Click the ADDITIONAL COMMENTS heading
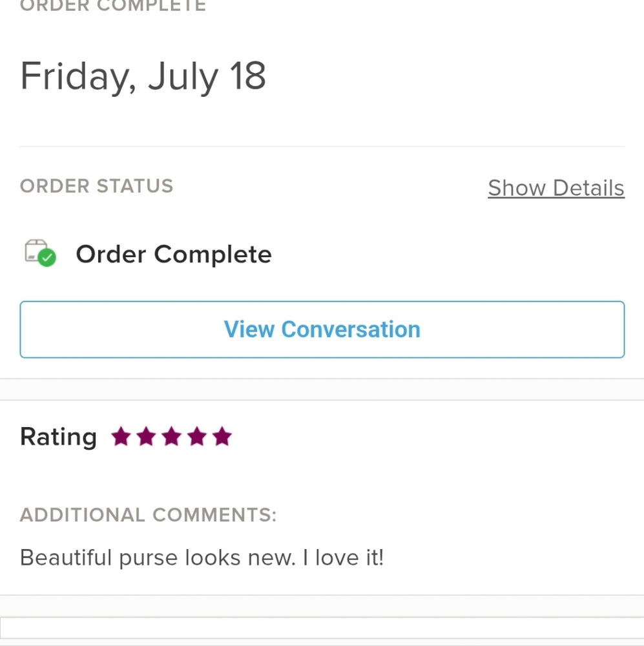This screenshot has height=646, width=644. tap(149, 515)
